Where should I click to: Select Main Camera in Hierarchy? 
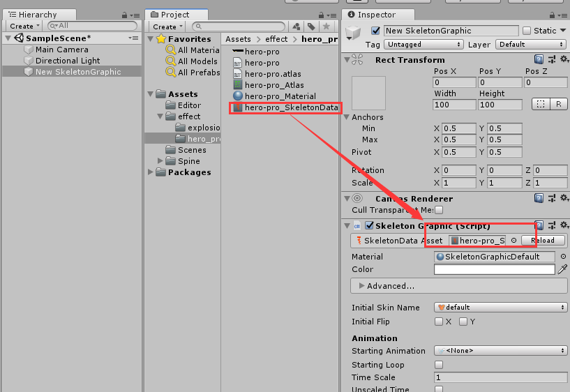tap(62, 50)
